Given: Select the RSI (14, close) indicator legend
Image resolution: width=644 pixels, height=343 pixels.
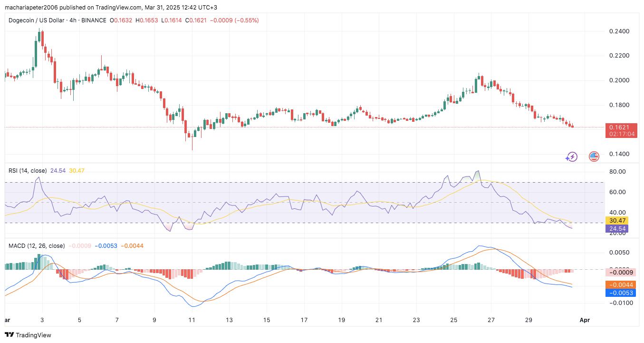Looking at the screenshot, I should [x=28, y=170].
